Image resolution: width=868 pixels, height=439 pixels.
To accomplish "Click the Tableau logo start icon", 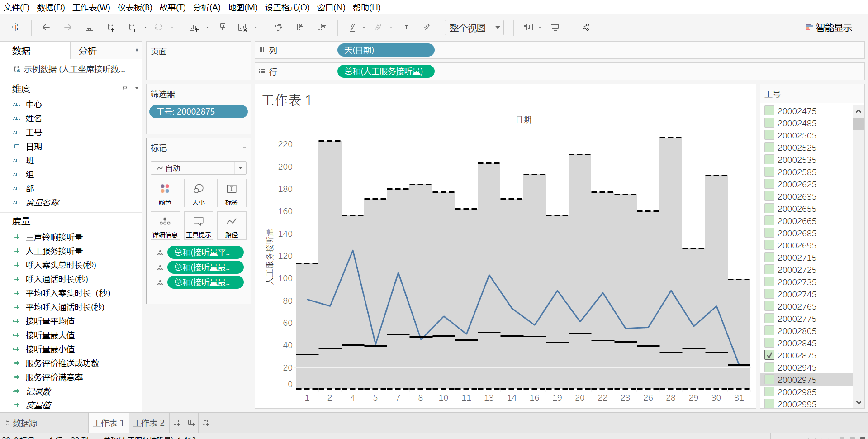I will pyautogui.click(x=16, y=27).
